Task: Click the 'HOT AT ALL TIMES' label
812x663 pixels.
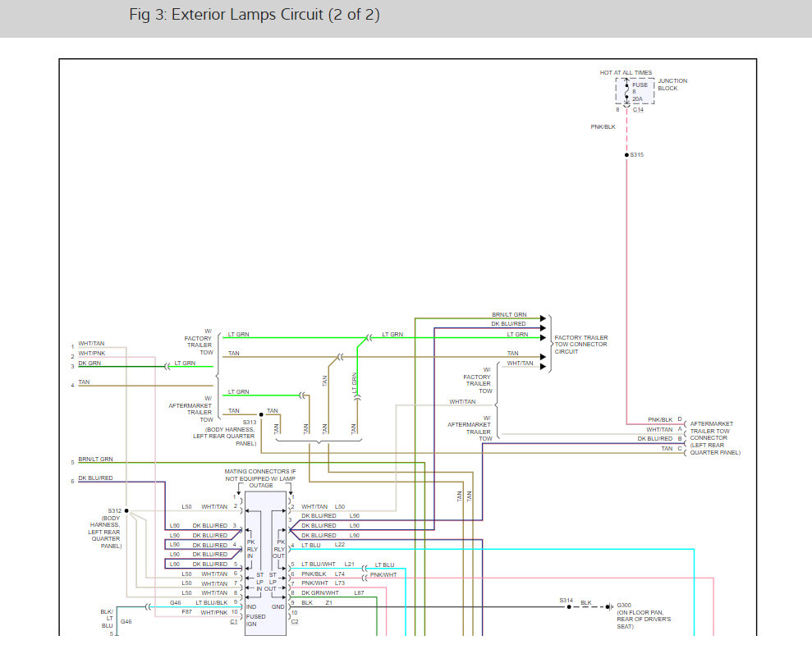Action: point(626,72)
